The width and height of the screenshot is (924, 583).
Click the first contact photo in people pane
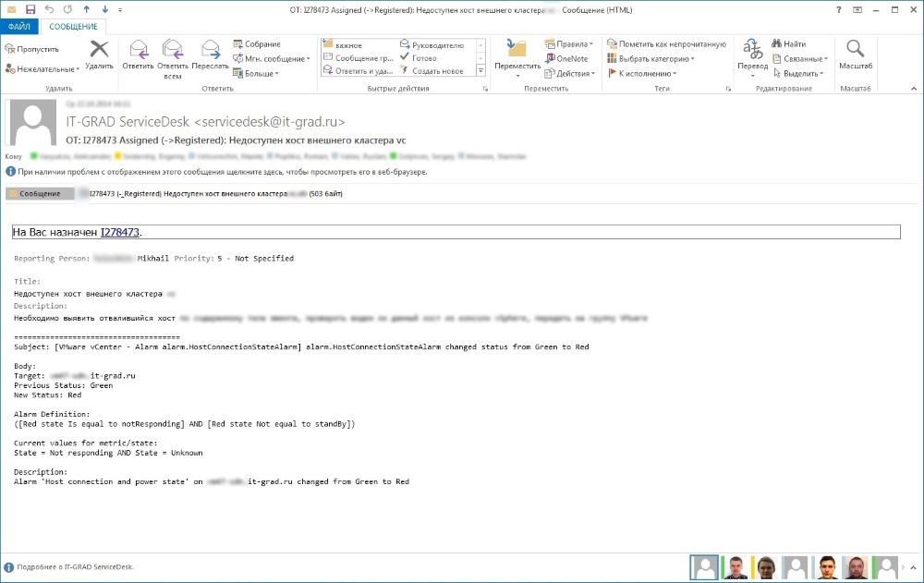click(704, 566)
